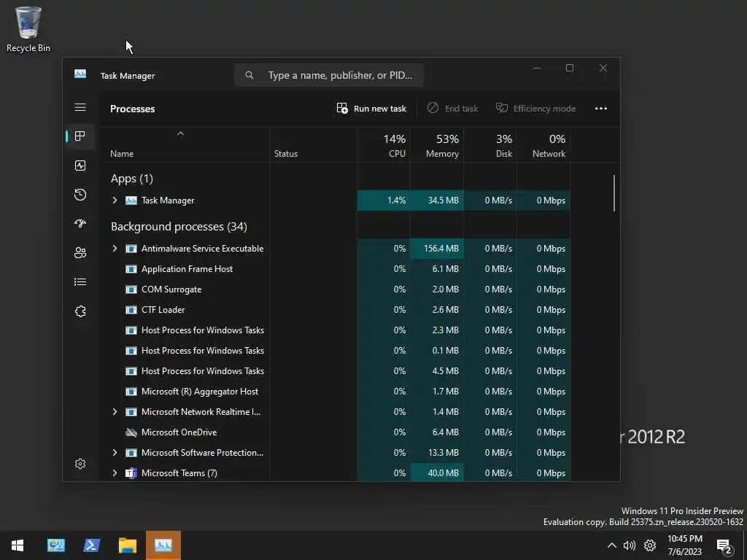Click the Apps (1) group heading
This screenshot has height=560, width=747.
(x=132, y=179)
